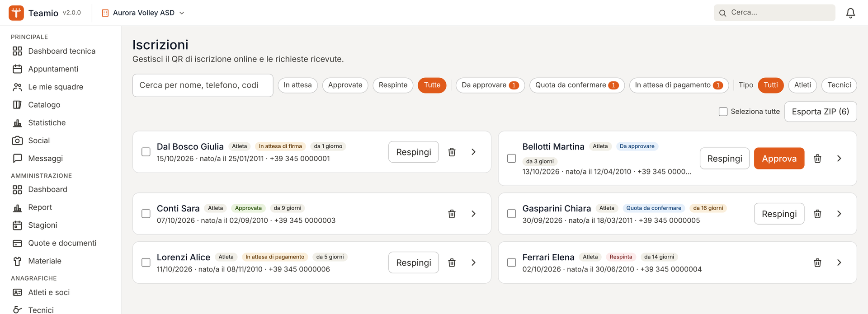Filter by Respinte status
This screenshot has height=314, width=868.
pyautogui.click(x=393, y=85)
